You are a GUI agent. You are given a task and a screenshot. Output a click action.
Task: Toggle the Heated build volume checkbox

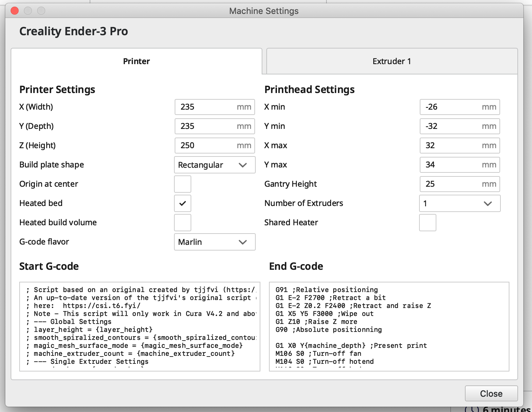[x=182, y=223]
